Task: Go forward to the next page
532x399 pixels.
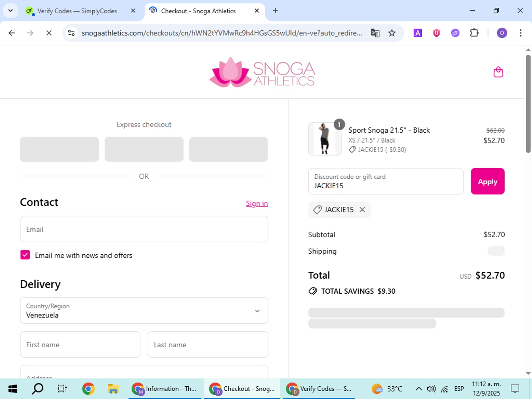Action: [x=30, y=33]
